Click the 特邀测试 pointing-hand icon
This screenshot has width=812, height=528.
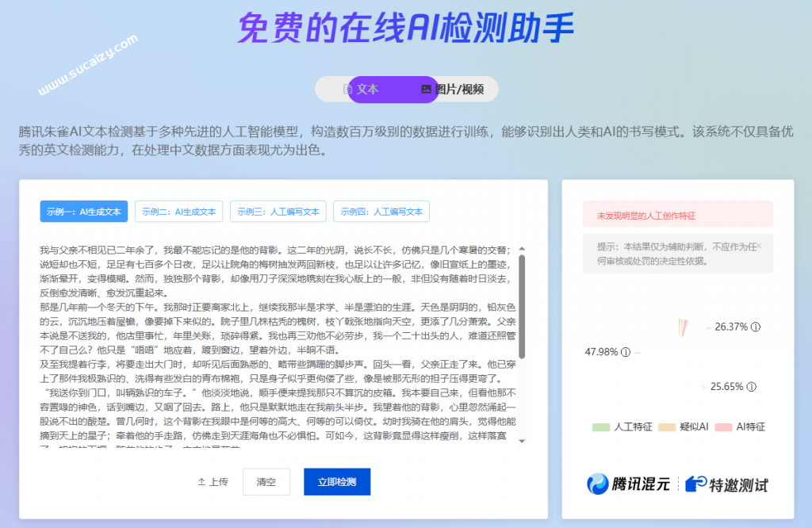click(x=695, y=484)
